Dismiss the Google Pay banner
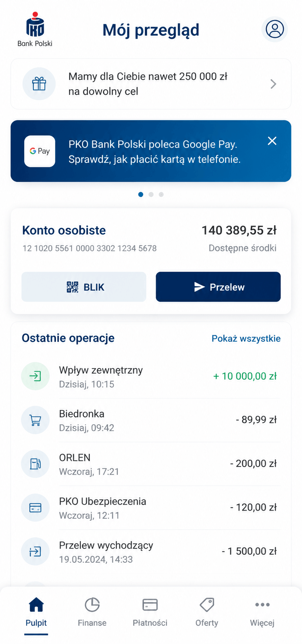The image size is (302, 644). [272, 141]
